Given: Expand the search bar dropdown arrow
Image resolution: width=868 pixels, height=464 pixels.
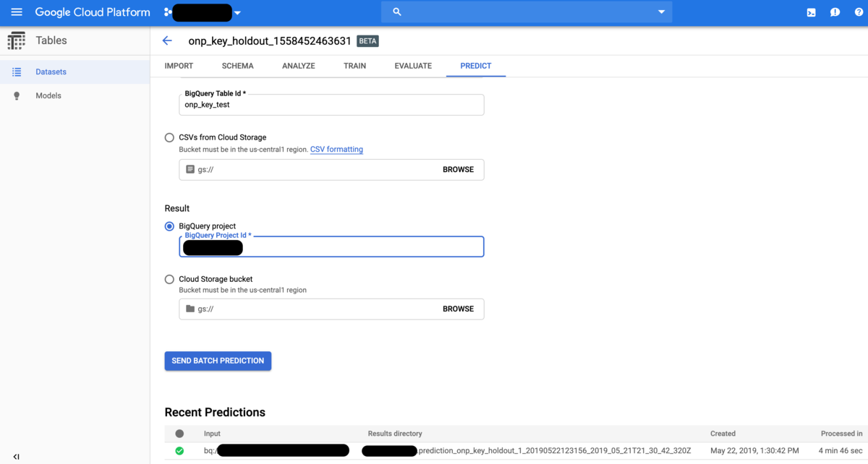Looking at the screenshot, I should pyautogui.click(x=661, y=12).
